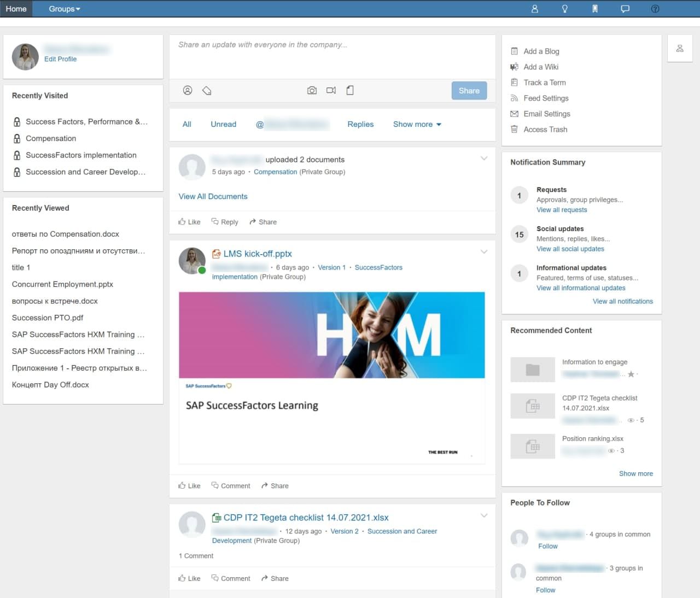Open Version 2 link on CDP IT2 post
The height and width of the screenshot is (598, 700).
[345, 531]
